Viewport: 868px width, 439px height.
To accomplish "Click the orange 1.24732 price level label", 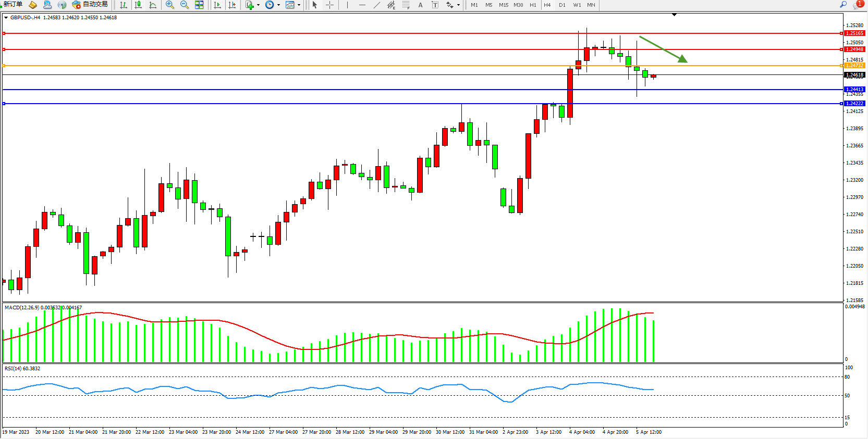I will click(x=854, y=66).
